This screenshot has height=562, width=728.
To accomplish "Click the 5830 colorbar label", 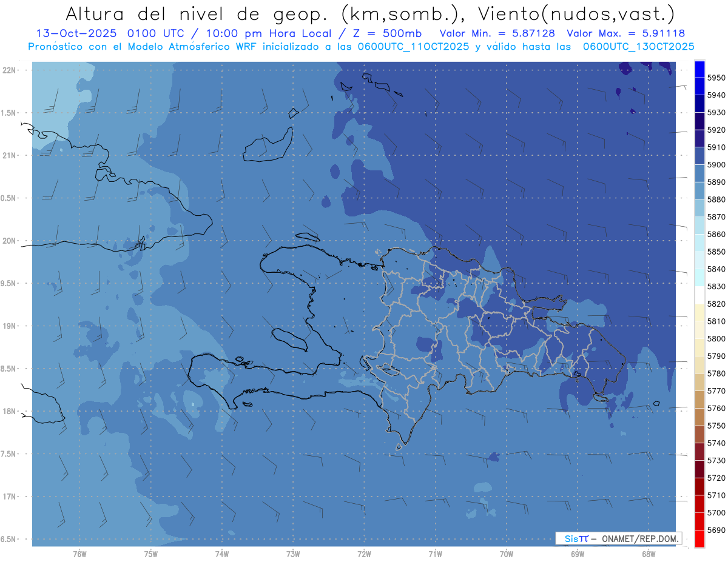I will click(716, 286).
